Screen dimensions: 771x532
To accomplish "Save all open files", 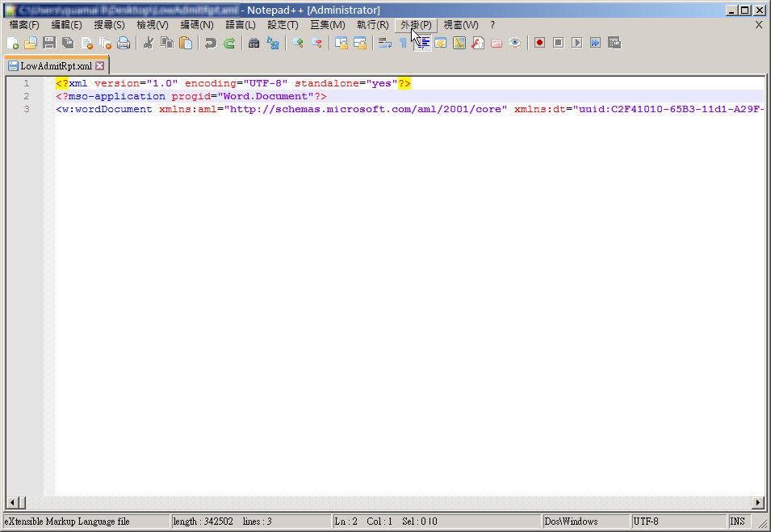I will (x=66, y=43).
